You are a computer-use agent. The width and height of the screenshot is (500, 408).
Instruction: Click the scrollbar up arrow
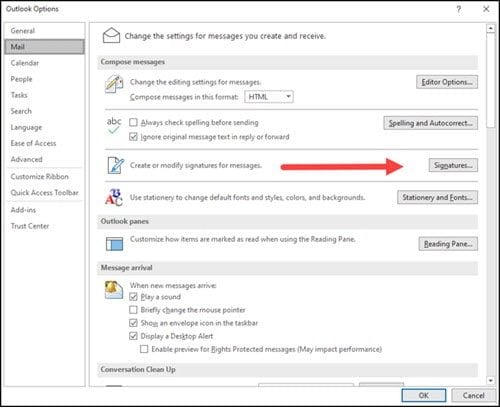[490, 28]
